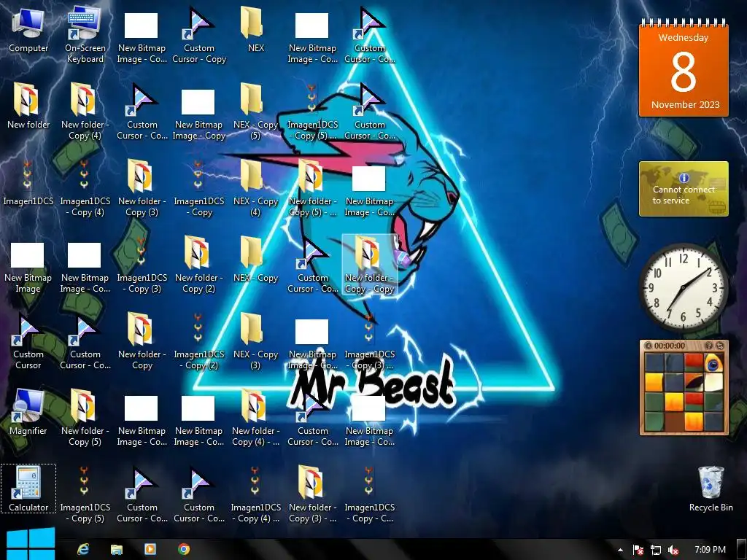Click the Picture Puzzle timer pause button
This screenshot has width=747, height=560.
coord(649,346)
